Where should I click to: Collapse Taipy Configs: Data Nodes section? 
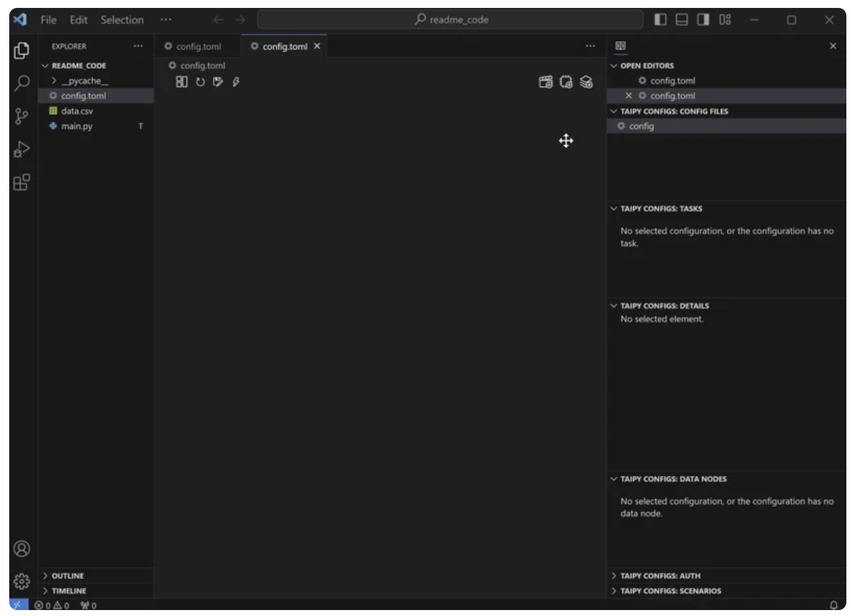725,479
